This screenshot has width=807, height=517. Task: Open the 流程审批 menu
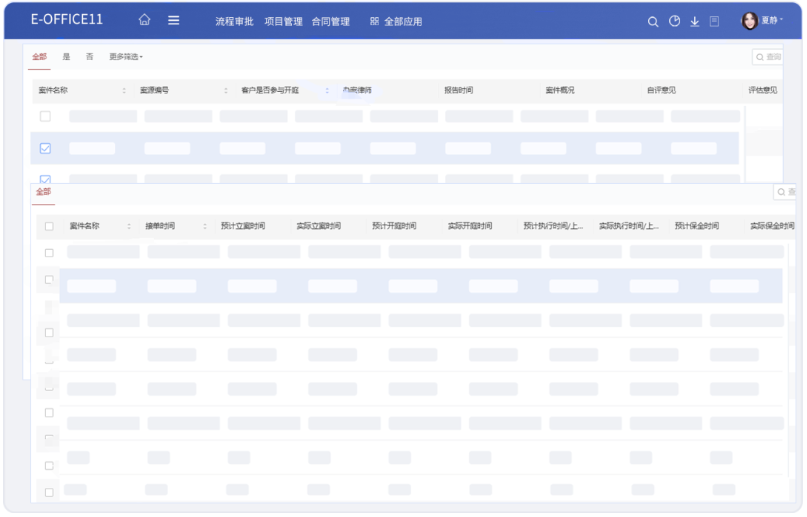pyautogui.click(x=235, y=21)
